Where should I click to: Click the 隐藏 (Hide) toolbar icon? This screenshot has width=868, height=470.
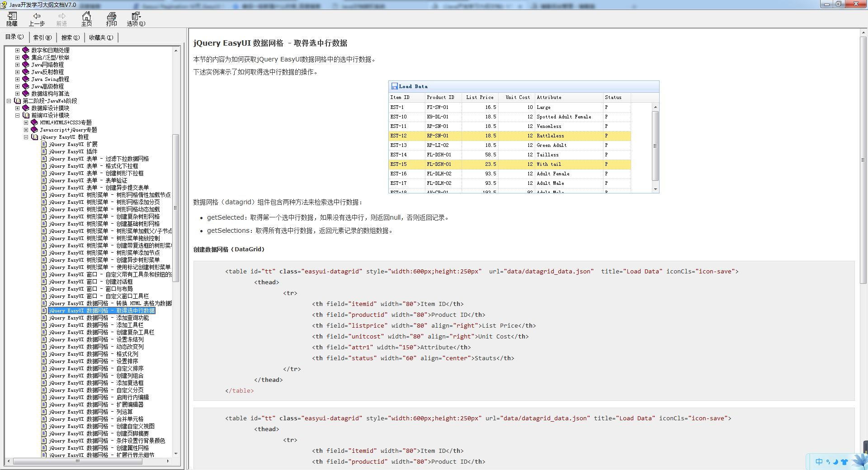[12, 19]
